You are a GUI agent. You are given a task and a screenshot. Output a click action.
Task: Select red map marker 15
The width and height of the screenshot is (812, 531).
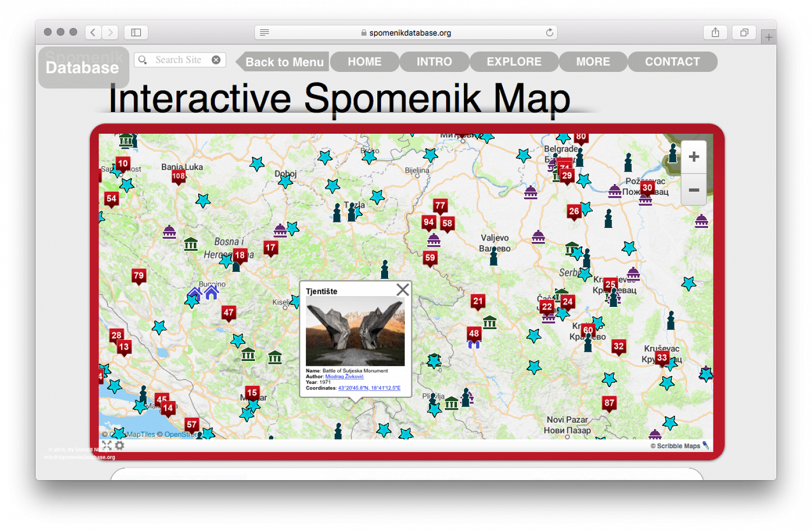(x=252, y=394)
